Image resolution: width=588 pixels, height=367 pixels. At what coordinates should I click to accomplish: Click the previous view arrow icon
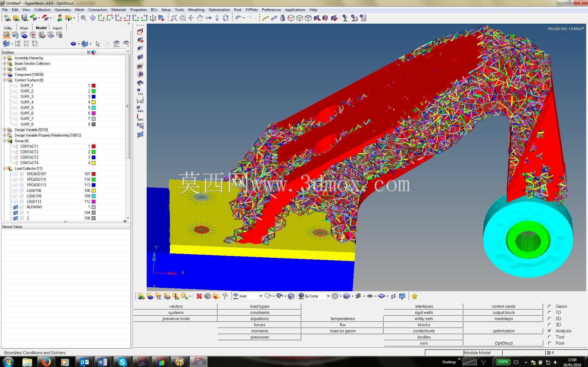[x=92, y=18]
